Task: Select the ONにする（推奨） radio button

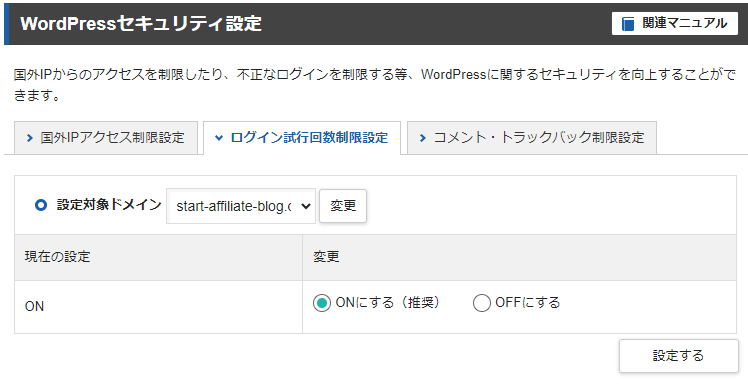Action: click(322, 303)
